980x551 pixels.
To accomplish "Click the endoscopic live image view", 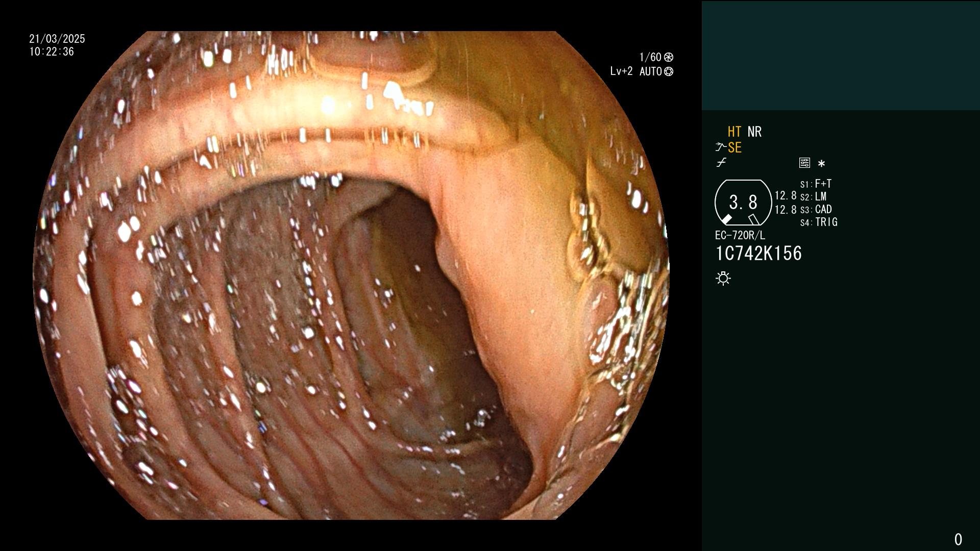I will point(351,275).
